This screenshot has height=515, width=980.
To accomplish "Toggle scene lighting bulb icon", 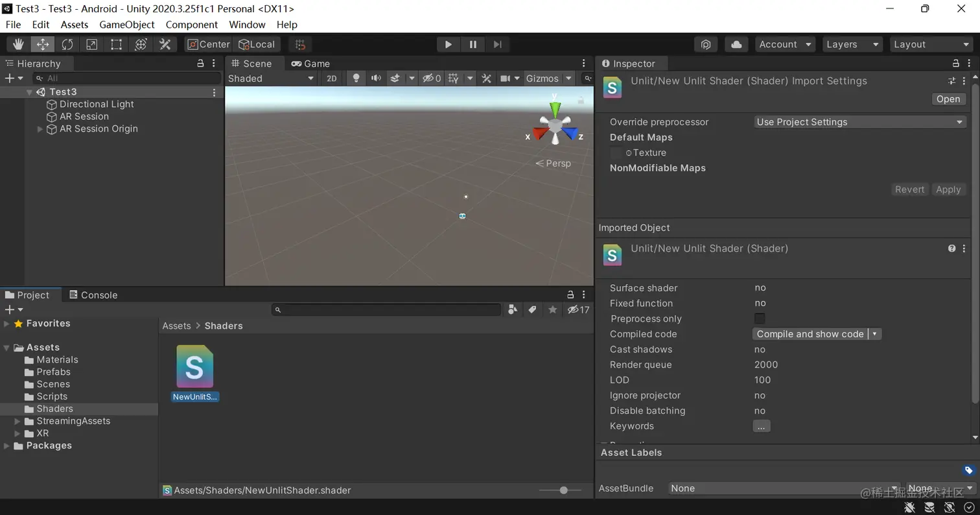I will tap(356, 78).
